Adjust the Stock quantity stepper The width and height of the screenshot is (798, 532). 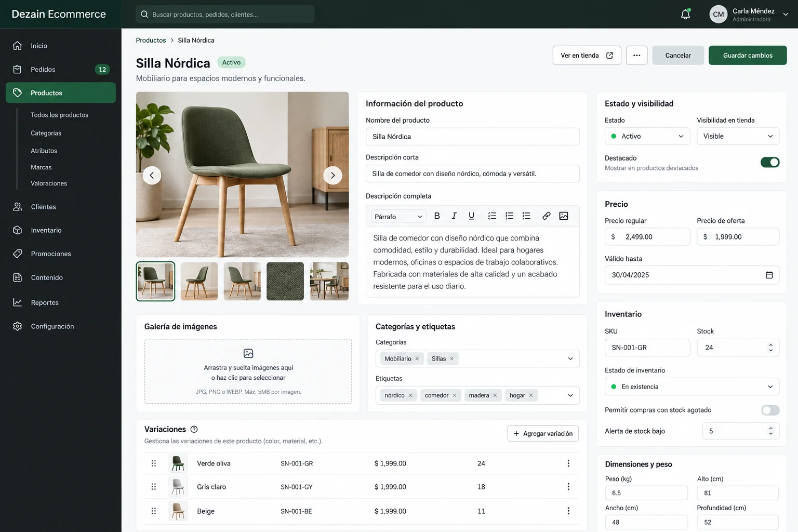point(770,348)
